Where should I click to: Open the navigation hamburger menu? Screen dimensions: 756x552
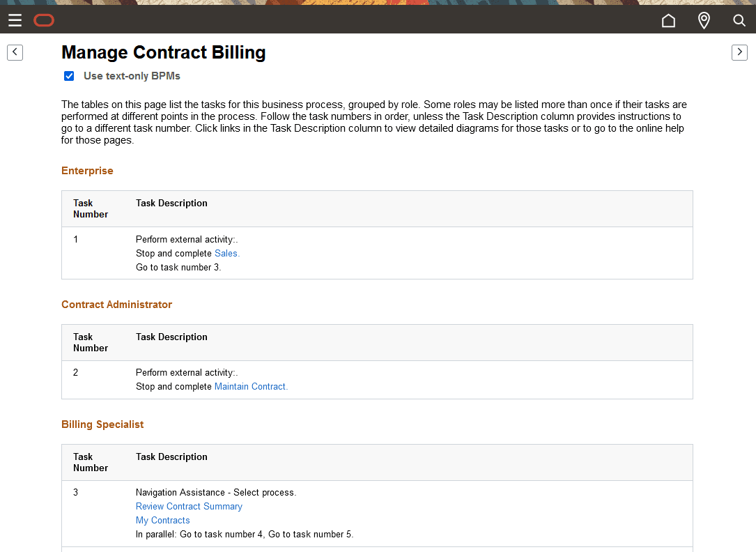coord(15,20)
